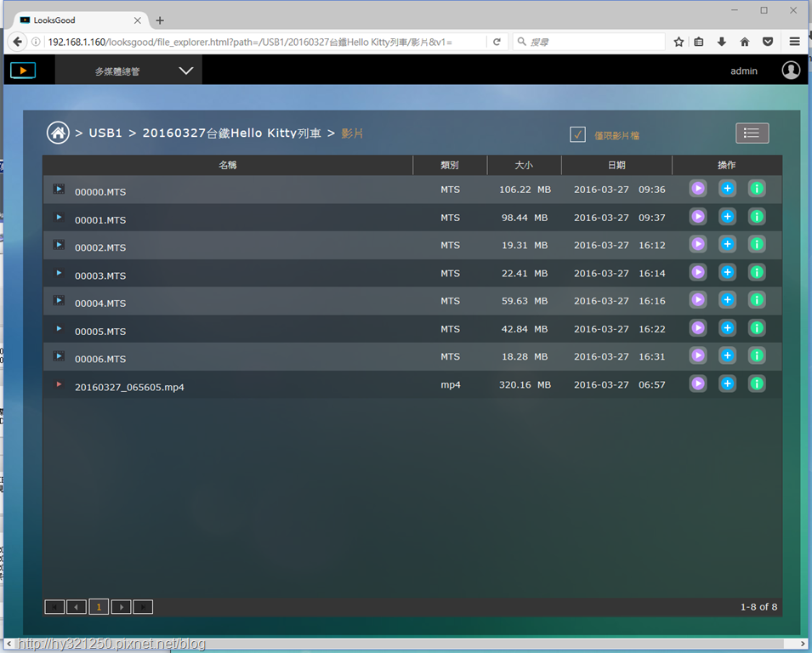Screen dimensions: 812x653
Task: Play 00004.MTS with purple play icon
Action: click(698, 300)
